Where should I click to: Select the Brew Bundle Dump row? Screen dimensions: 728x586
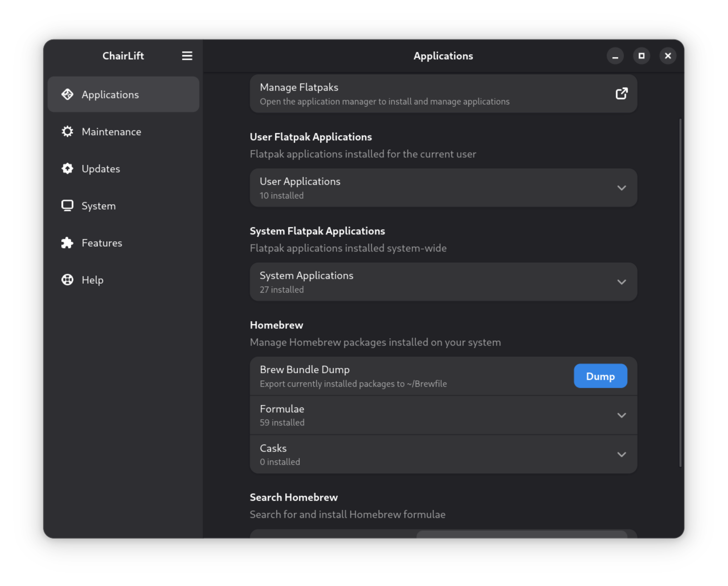tap(443, 376)
